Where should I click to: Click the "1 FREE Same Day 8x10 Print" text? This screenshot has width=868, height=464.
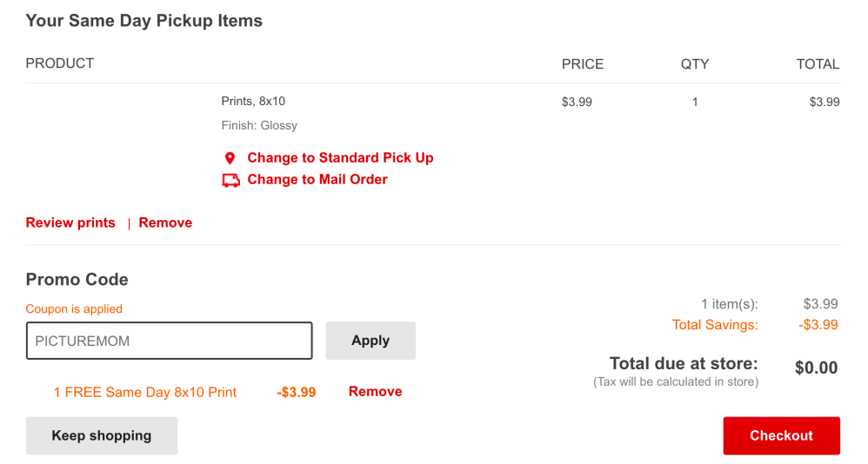pos(145,393)
